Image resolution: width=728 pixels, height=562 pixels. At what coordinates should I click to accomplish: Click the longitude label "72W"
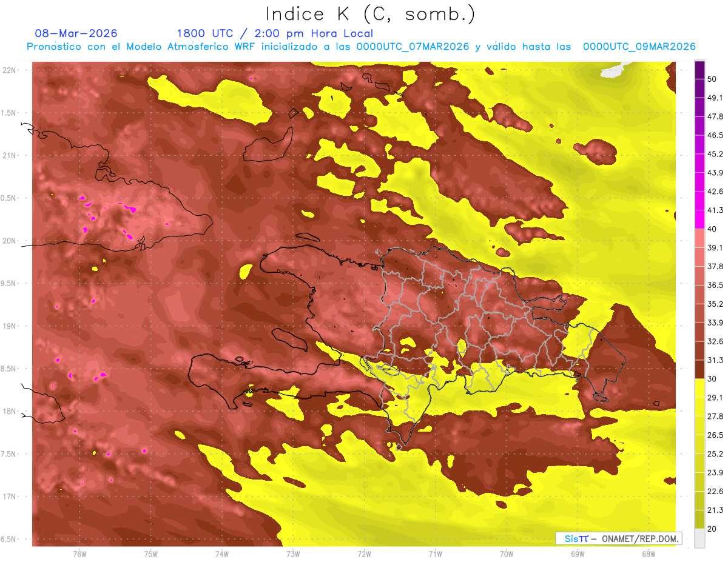pyautogui.click(x=364, y=554)
